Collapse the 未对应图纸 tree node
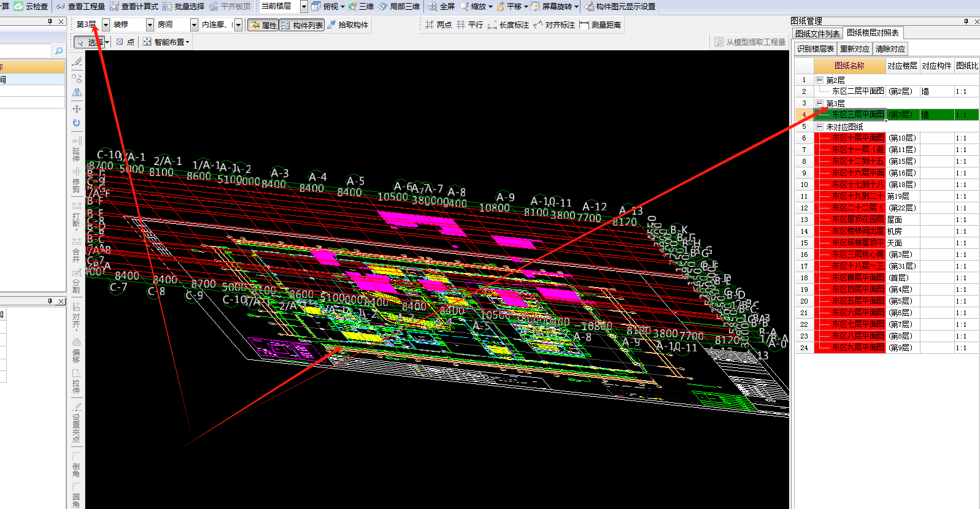 click(x=819, y=126)
